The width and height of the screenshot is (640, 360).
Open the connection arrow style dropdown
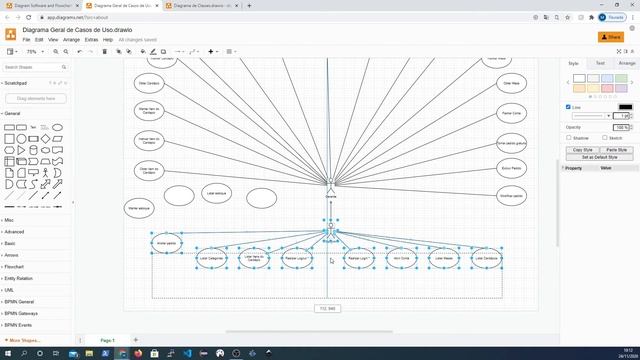tap(179, 52)
